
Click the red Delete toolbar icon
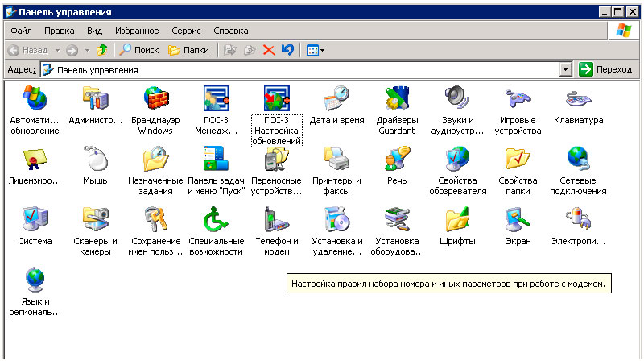coord(269,50)
